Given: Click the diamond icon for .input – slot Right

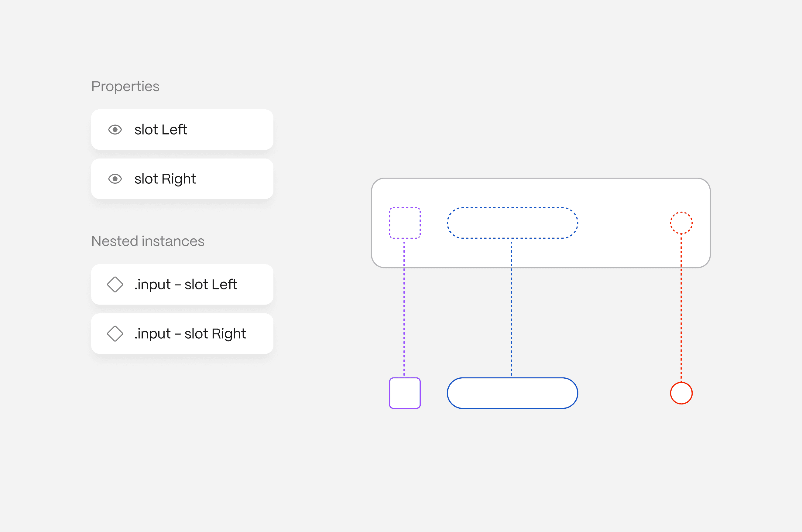Looking at the screenshot, I should (x=115, y=333).
